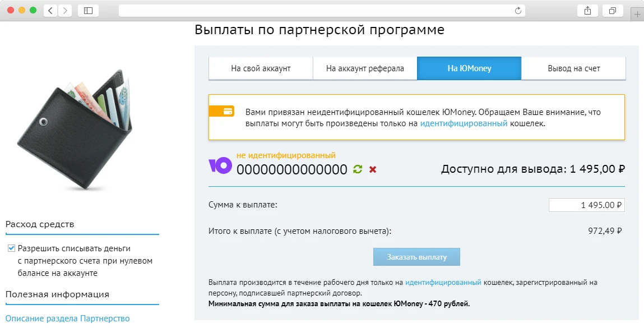Open the Safari sidebar icon
Image resolution: width=644 pixels, height=332 pixels.
click(88, 10)
